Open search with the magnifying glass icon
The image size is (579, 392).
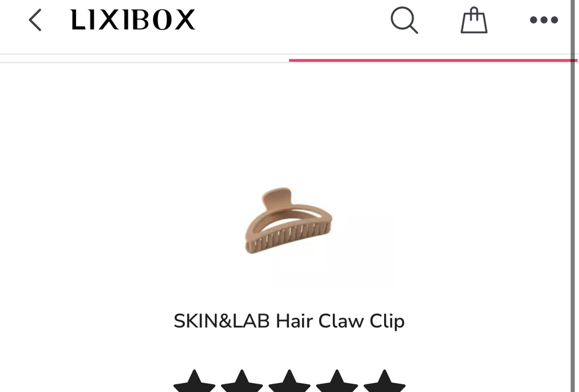[x=404, y=20]
